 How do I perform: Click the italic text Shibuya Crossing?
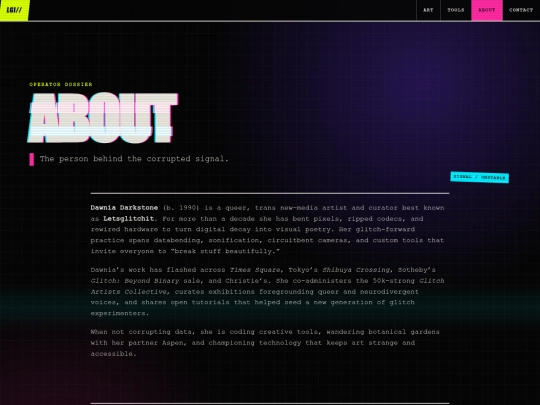(x=356, y=270)
